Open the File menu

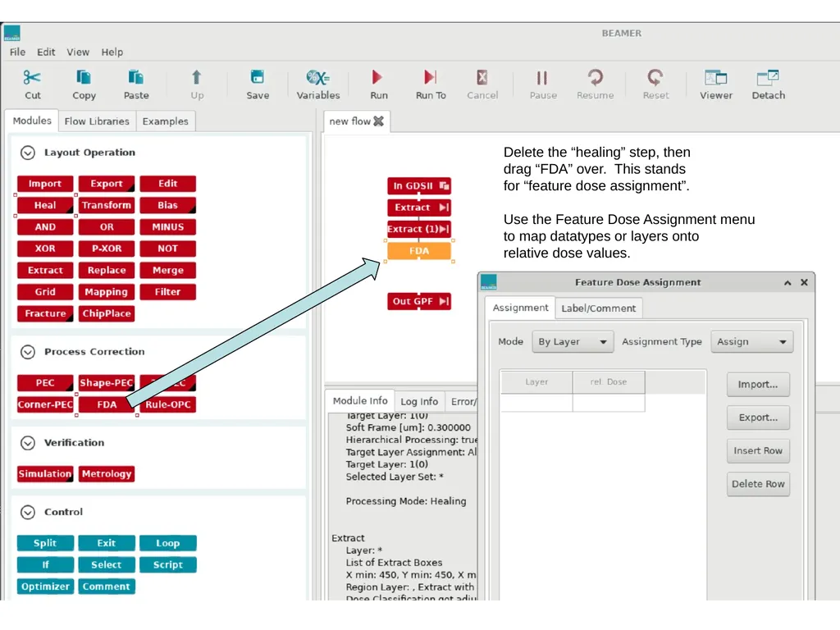pyautogui.click(x=17, y=52)
